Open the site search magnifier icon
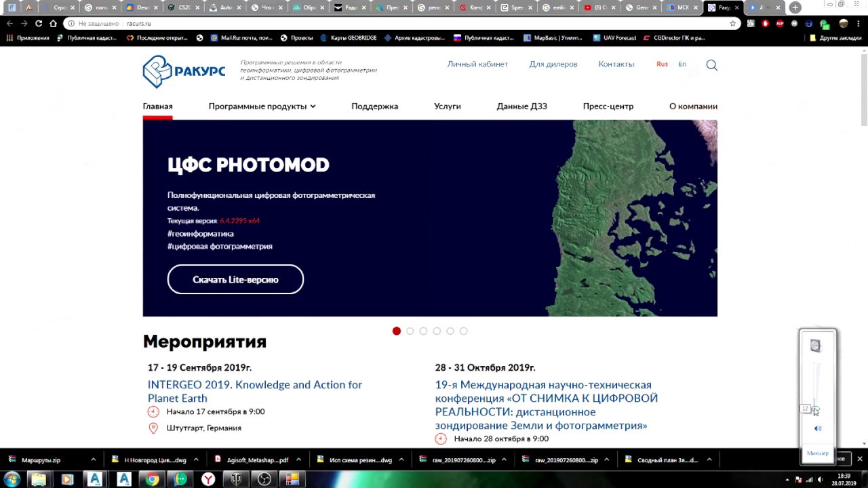This screenshot has height=488, width=868. click(x=711, y=65)
